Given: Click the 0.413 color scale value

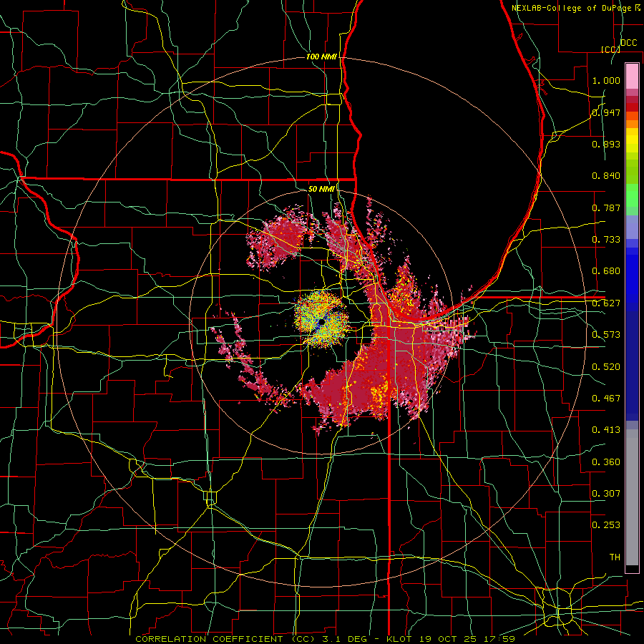Looking at the screenshot, I should [606, 430].
